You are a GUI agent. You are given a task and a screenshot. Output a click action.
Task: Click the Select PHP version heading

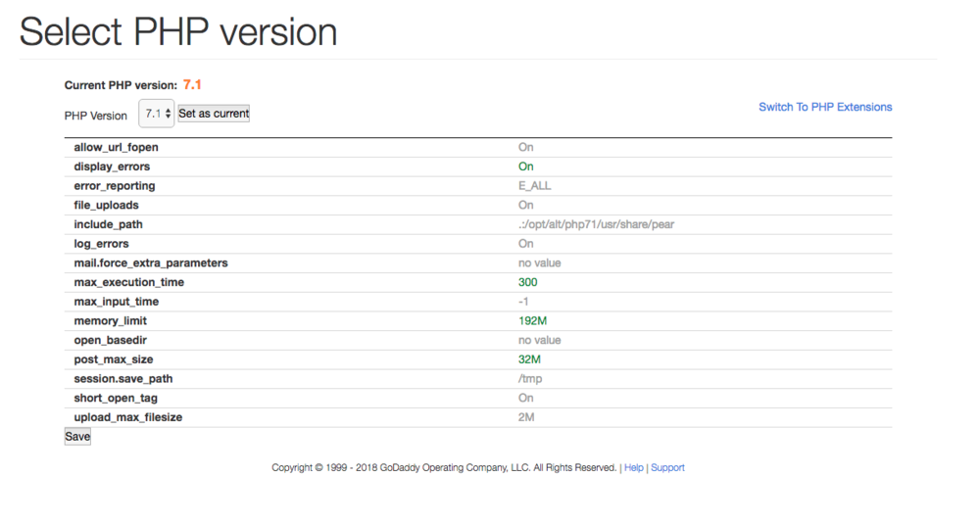point(178,32)
